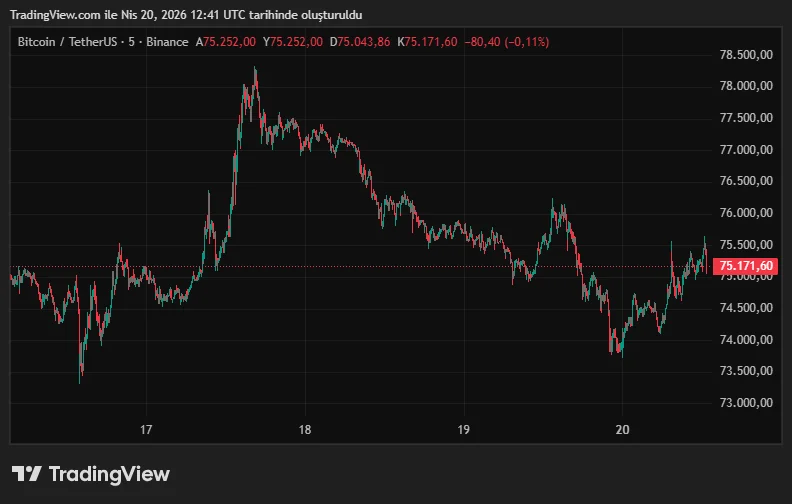Click the 78.500,00 price axis label

point(746,55)
